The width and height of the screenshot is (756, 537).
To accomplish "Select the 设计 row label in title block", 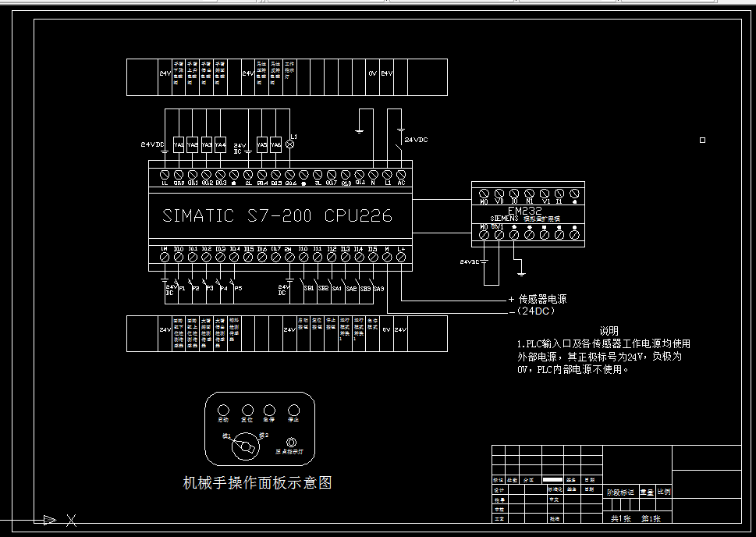I will [499, 489].
